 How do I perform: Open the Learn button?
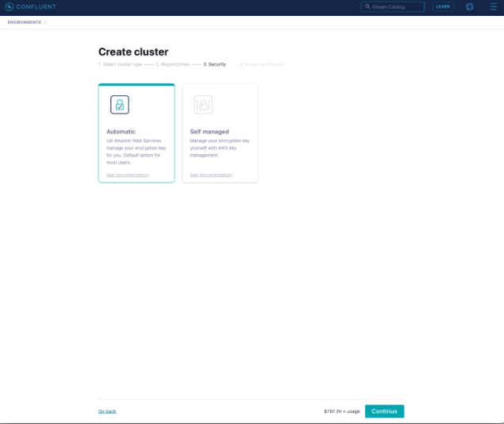443,7
